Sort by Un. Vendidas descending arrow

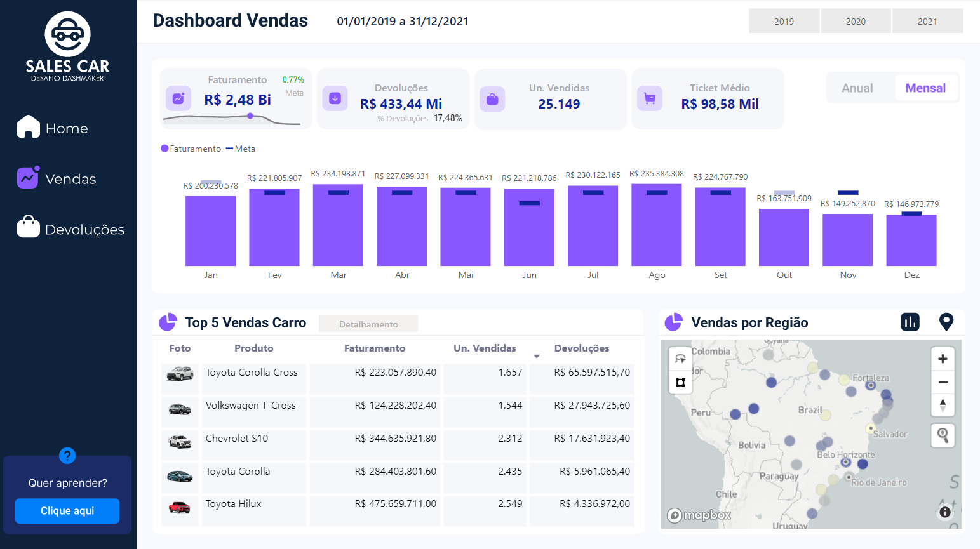[x=537, y=356]
